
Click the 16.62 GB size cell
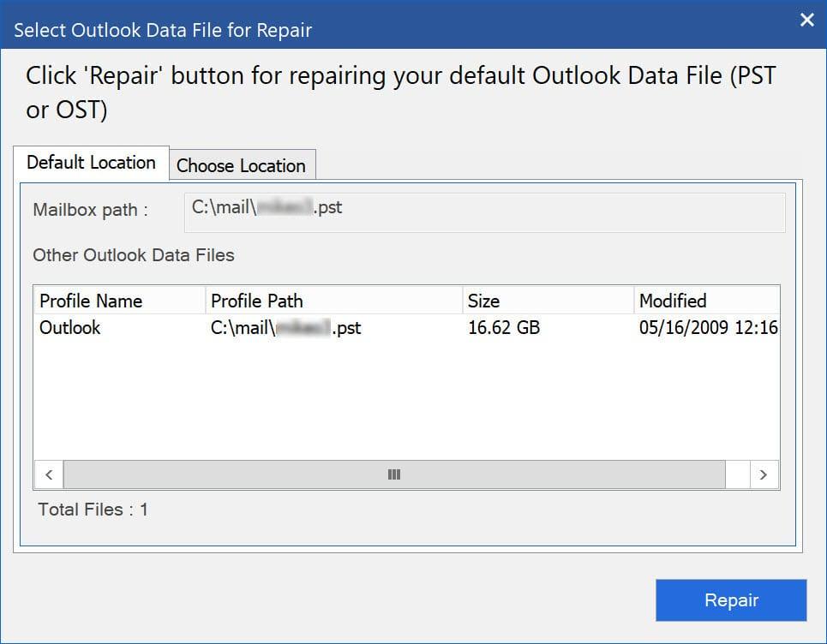click(x=504, y=328)
